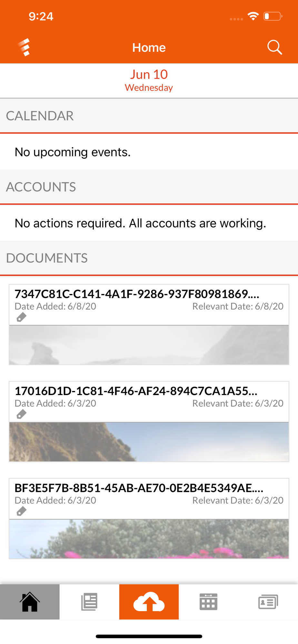Tap the Jun 10 Wednesday date header
This screenshot has height=644, width=298.
pos(149,80)
